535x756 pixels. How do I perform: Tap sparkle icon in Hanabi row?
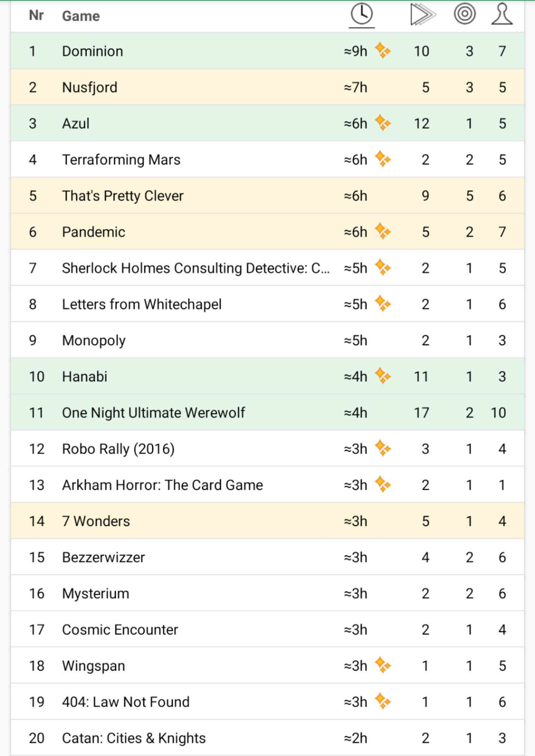pyautogui.click(x=383, y=376)
